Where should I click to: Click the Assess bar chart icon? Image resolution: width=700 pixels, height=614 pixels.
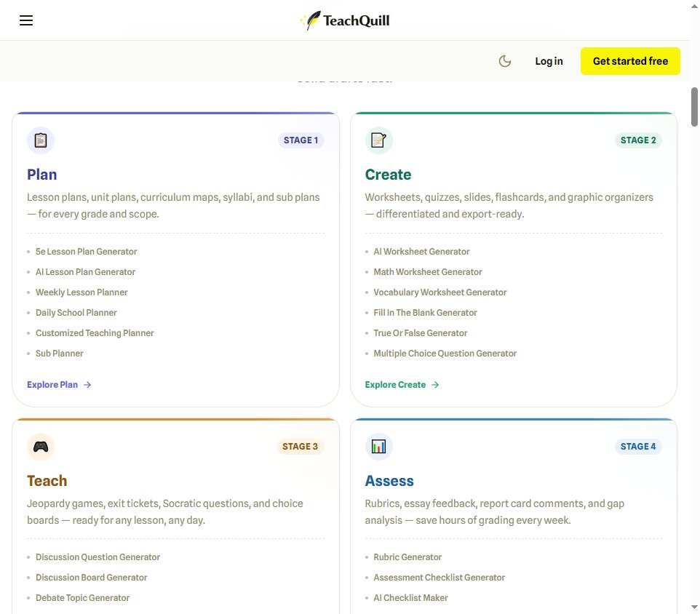378,446
